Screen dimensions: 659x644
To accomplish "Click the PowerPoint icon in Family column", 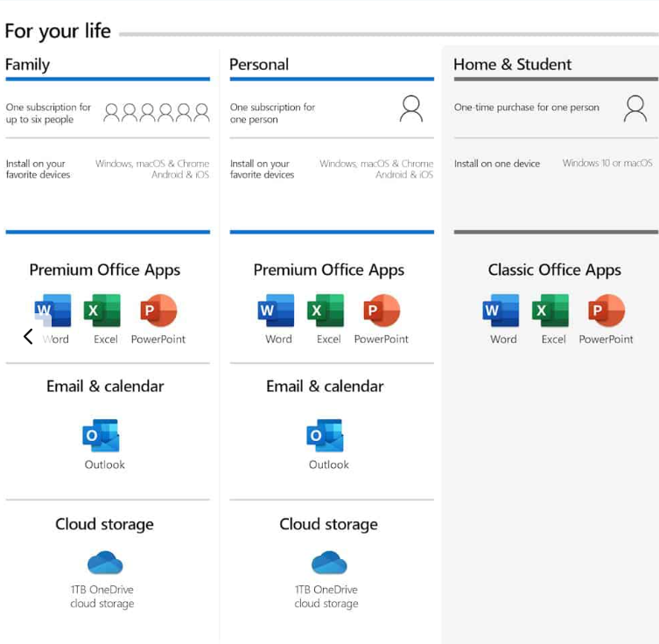I will click(x=158, y=311).
